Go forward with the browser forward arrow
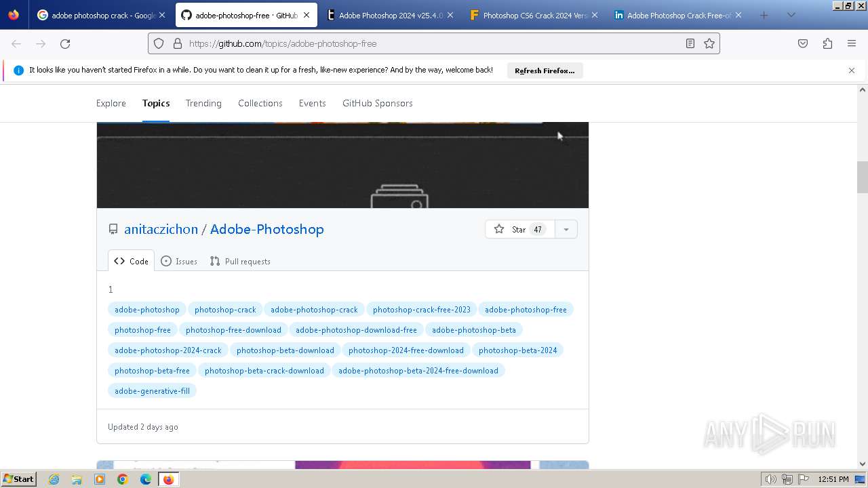 41,43
